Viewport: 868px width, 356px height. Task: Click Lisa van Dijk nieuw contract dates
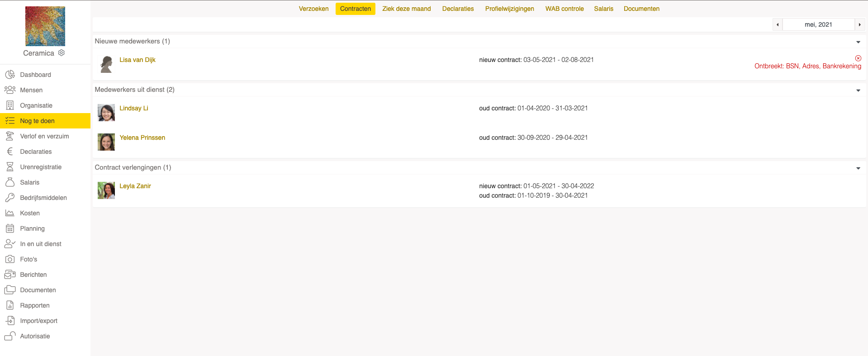[536, 60]
